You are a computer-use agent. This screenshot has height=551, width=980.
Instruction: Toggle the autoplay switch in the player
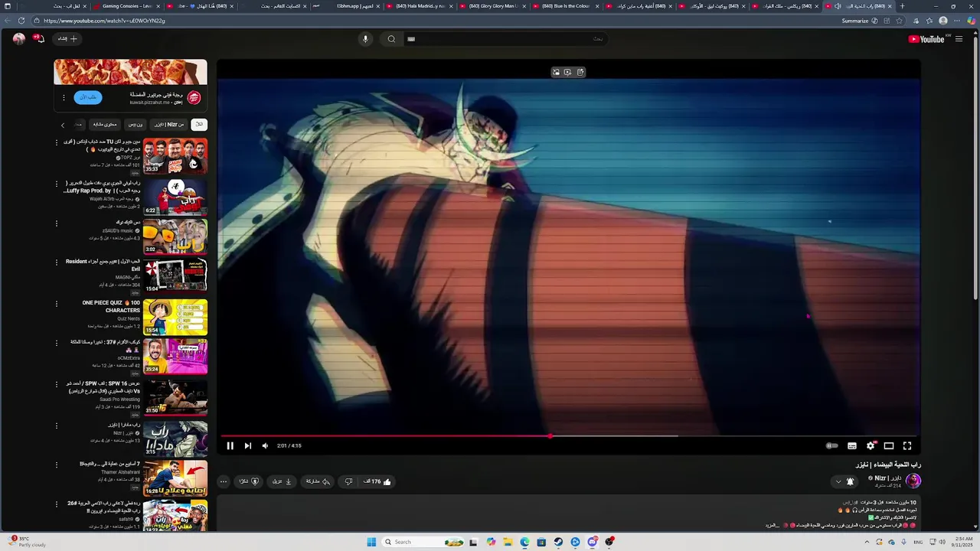pyautogui.click(x=831, y=445)
